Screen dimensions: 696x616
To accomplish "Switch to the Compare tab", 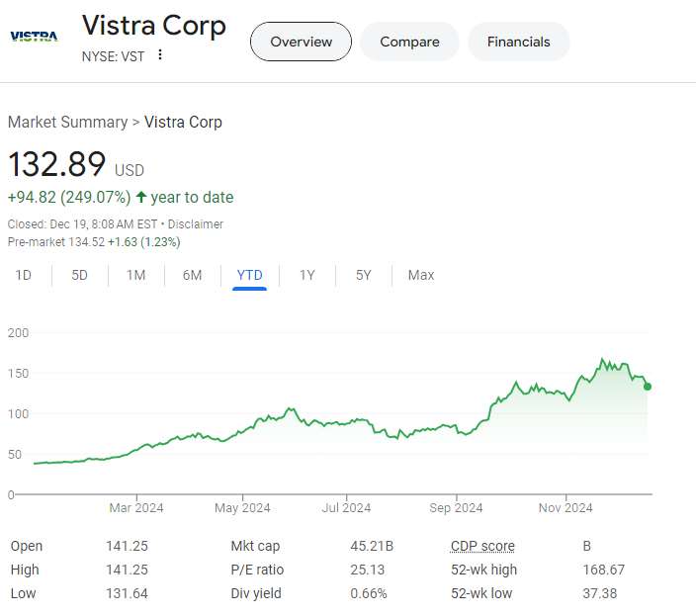I will coord(409,42).
